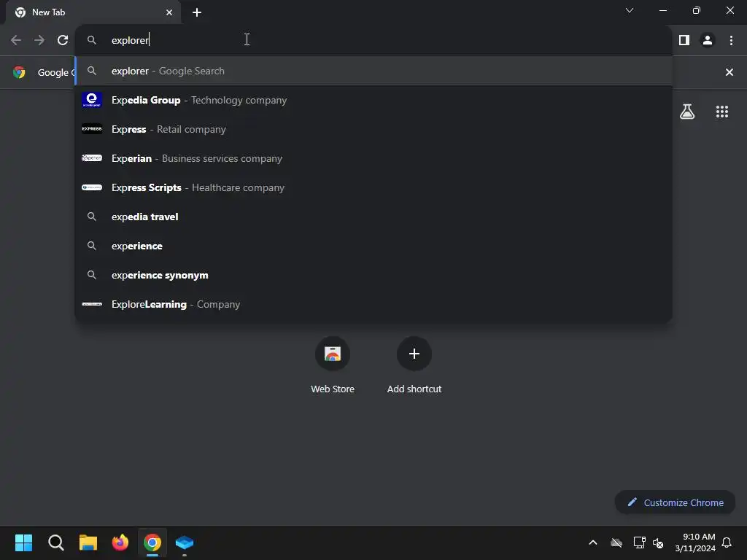Open the Chrome three-dot menu
Screen dimensions: 747x560
pos(731,40)
